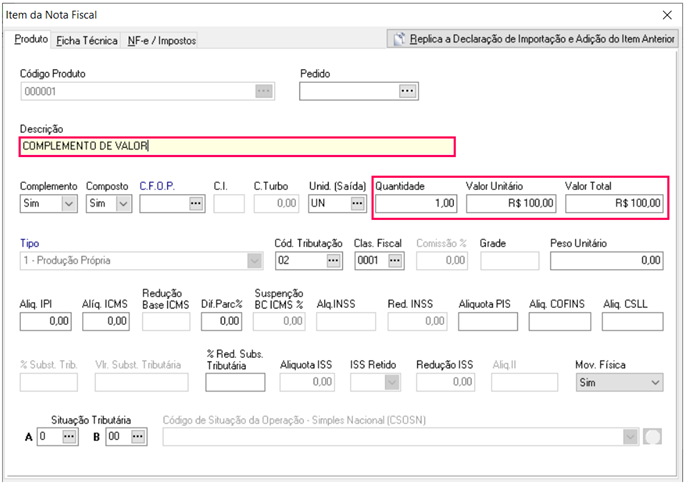688x487 pixels.
Task: Switch to the Ficha Técnica tab
Action: pos(87,41)
